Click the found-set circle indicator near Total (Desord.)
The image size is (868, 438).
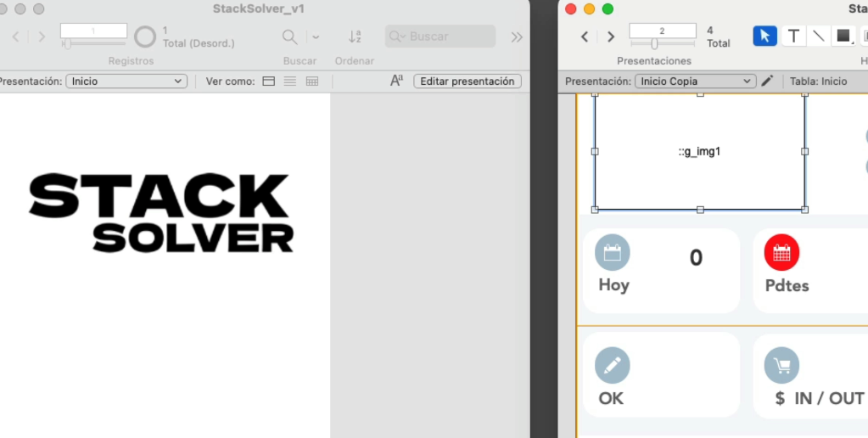click(145, 36)
